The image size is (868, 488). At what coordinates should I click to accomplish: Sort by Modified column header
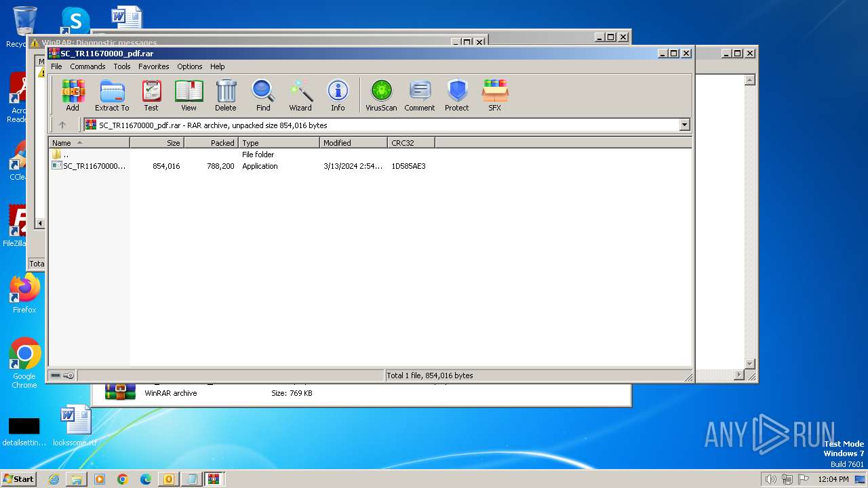point(353,143)
